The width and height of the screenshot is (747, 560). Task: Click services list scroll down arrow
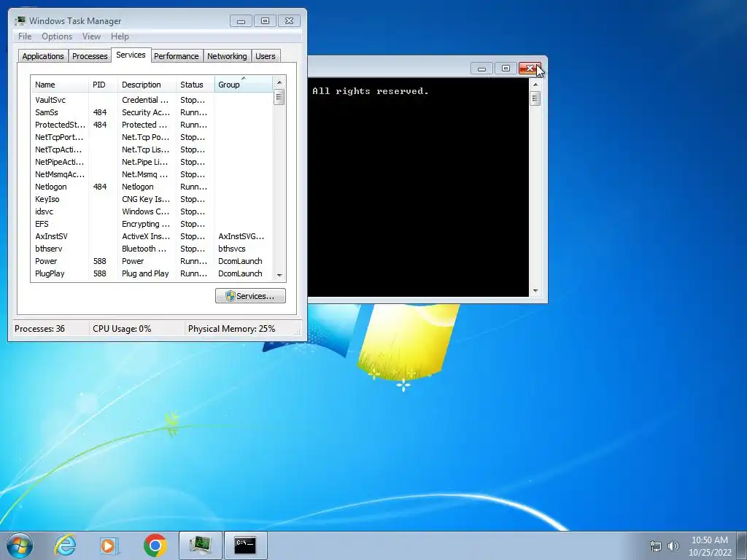279,276
